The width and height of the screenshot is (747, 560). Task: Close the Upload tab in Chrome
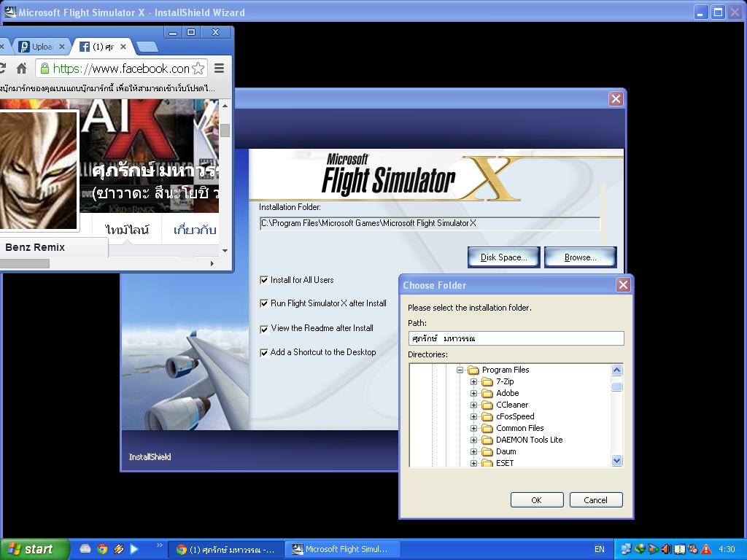pos(61,47)
